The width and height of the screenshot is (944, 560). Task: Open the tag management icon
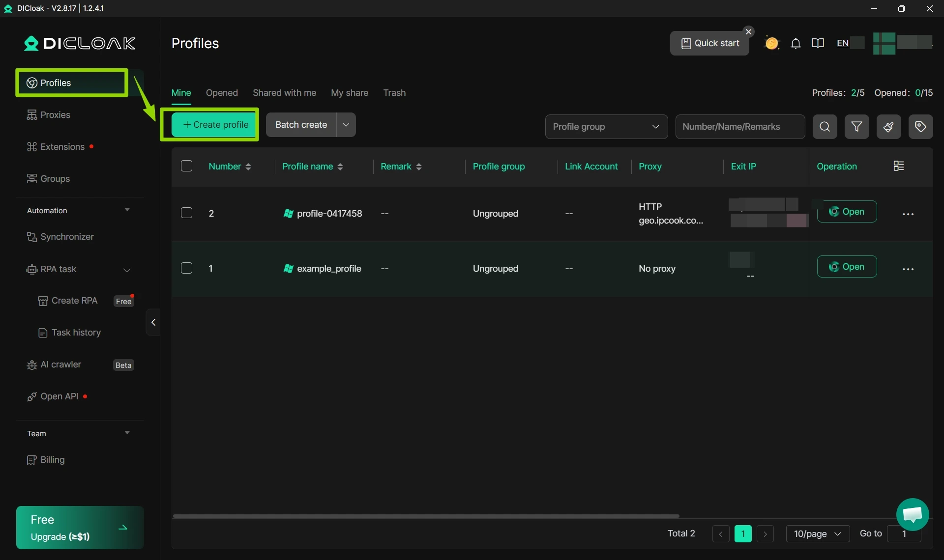point(920,126)
